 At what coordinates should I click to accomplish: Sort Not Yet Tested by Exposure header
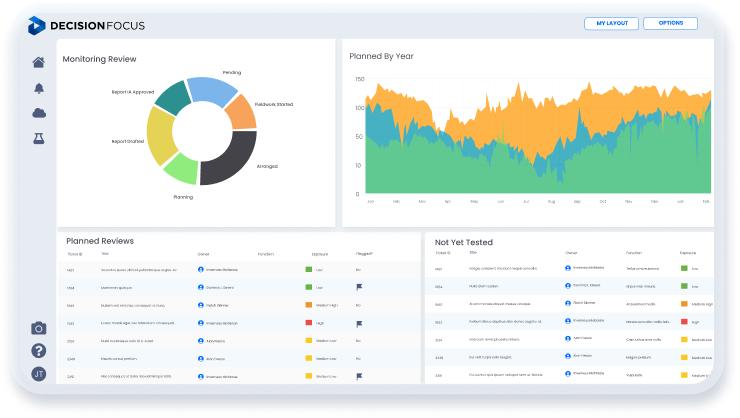688,253
